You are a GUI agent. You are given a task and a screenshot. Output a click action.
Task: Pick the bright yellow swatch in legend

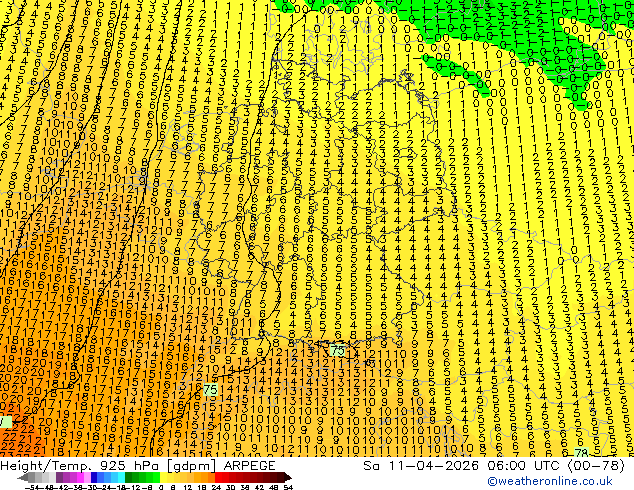pos(163,478)
